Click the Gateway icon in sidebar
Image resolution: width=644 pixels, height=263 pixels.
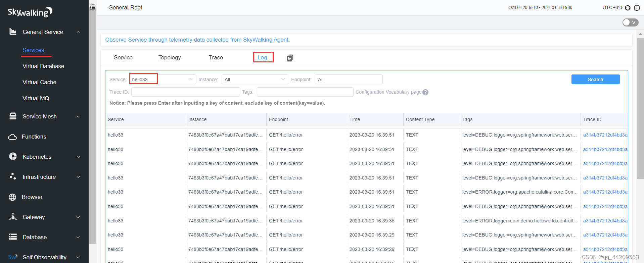click(13, 217)
